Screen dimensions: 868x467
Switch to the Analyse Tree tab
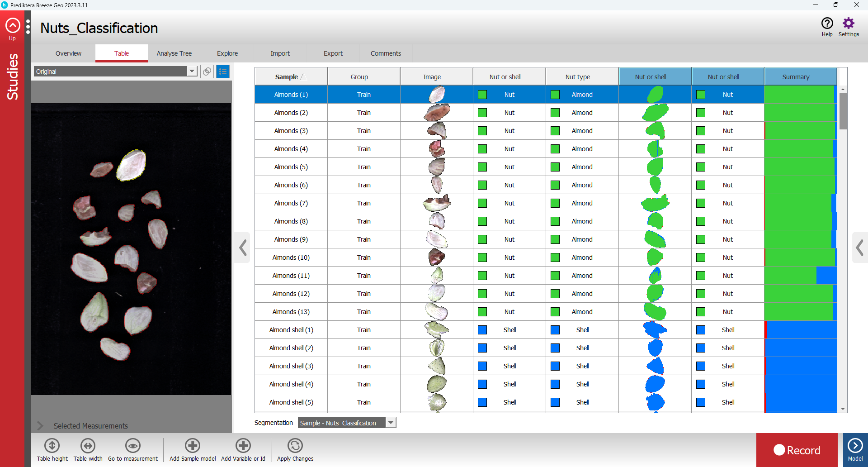coord(174,53)
